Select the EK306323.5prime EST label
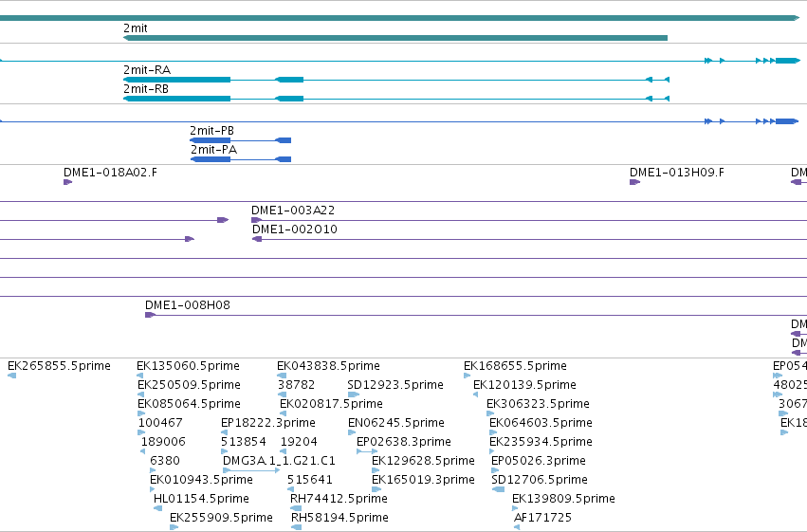The width and height of the screenshot is (807, 532). click(538, 404)
